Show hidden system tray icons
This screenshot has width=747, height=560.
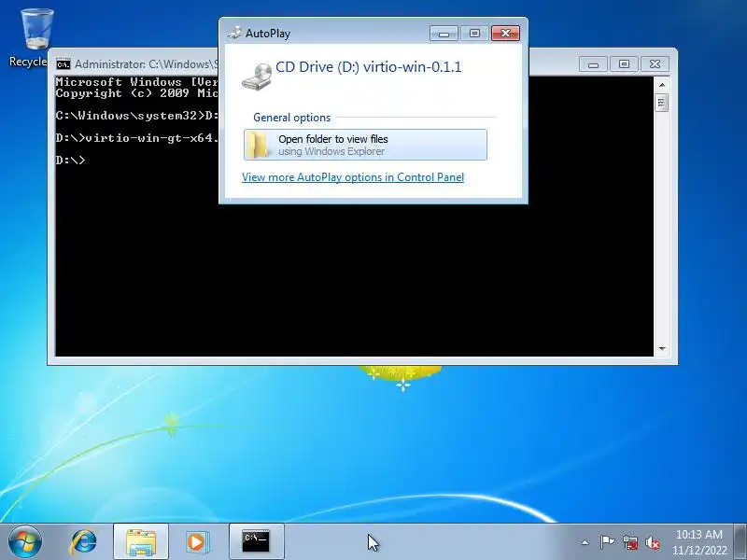tap(585, 542)
